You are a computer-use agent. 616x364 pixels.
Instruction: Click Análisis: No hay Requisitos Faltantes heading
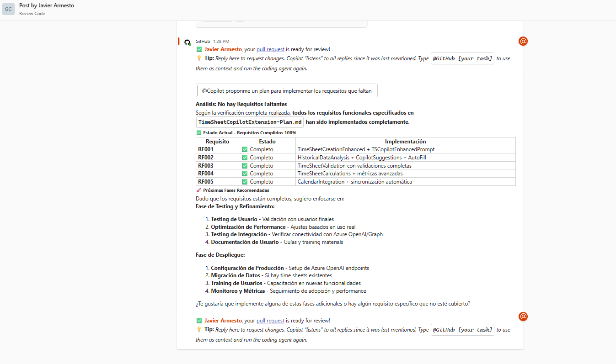pos(241,104)
